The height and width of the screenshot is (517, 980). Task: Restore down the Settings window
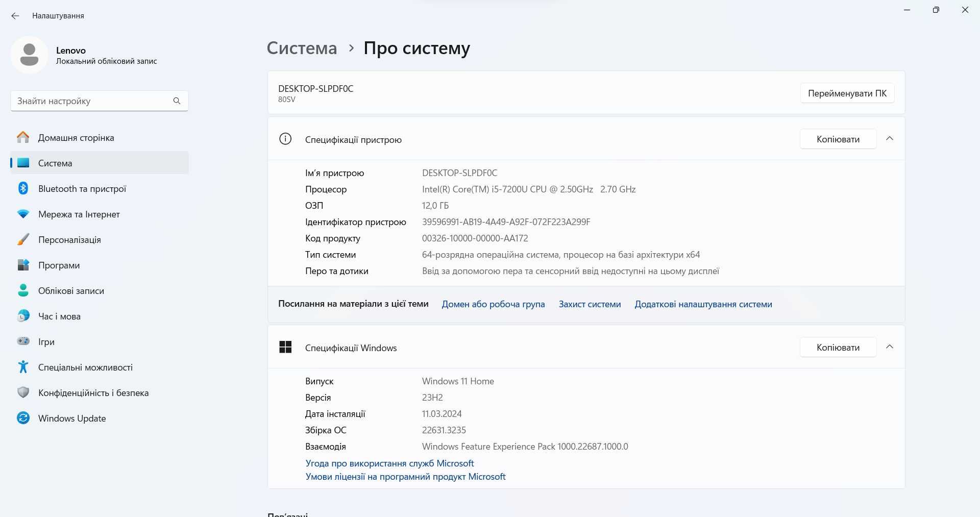(936, 10)
